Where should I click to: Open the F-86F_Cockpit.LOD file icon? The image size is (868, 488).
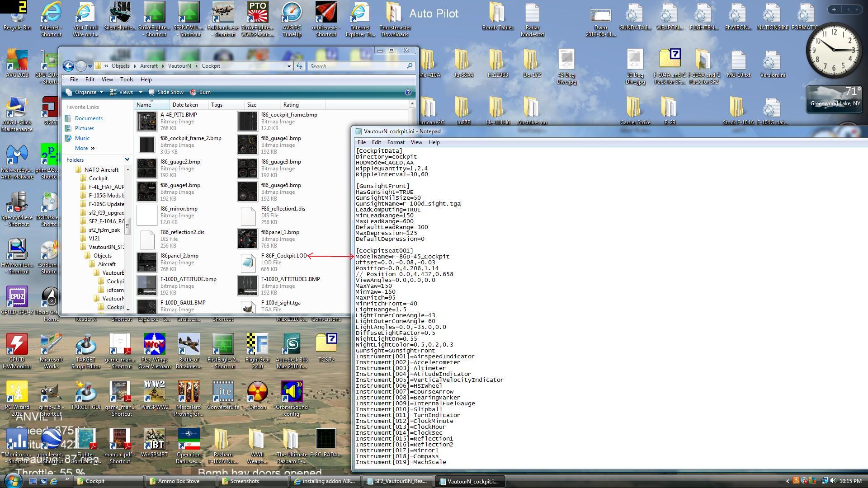coord(248,263)
